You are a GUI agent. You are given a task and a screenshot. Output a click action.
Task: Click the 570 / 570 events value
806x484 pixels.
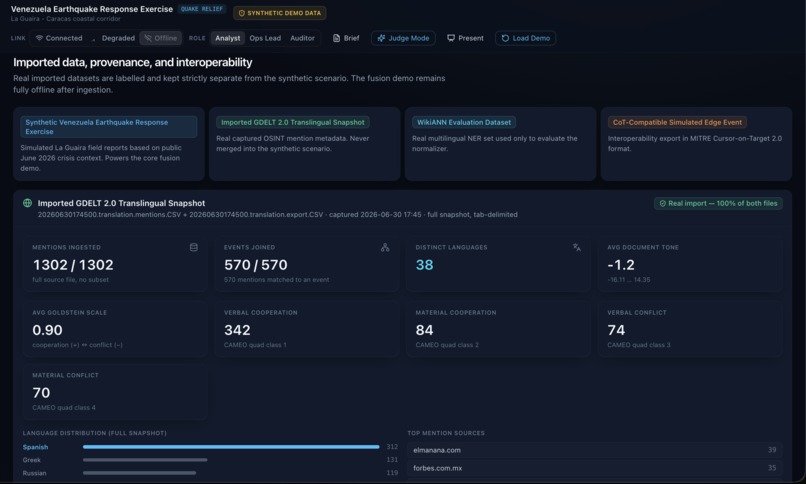coord(255,265)
